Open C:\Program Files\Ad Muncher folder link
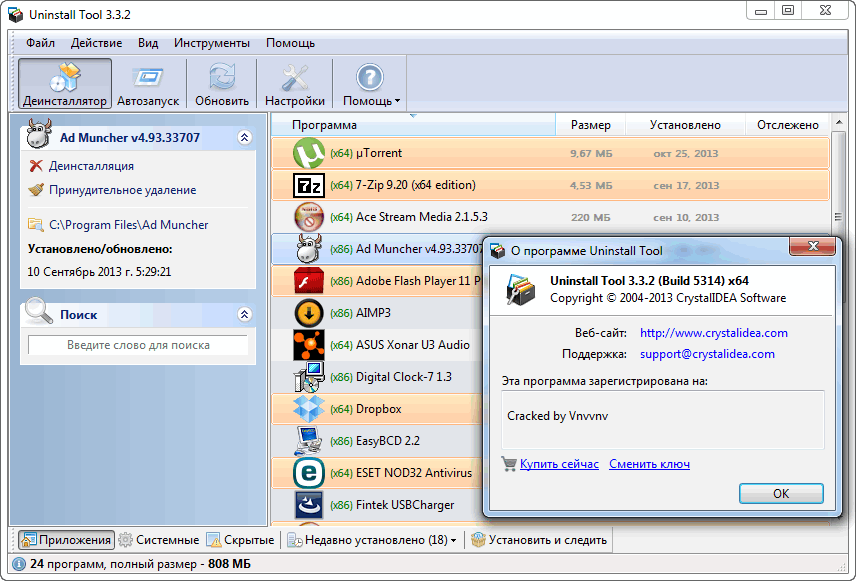856x581 pixels. click(x=129, y=225)
